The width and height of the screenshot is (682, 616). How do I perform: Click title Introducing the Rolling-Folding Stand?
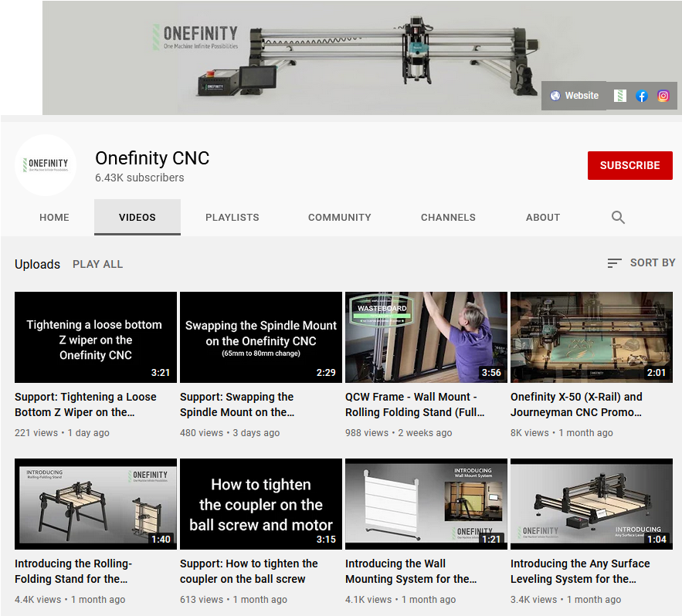(73, 571)
